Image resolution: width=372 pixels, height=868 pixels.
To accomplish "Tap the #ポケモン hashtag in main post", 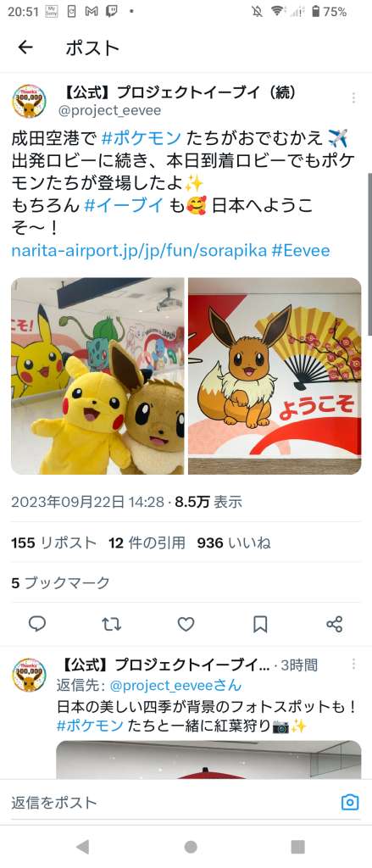I will (x=142, y=136).
